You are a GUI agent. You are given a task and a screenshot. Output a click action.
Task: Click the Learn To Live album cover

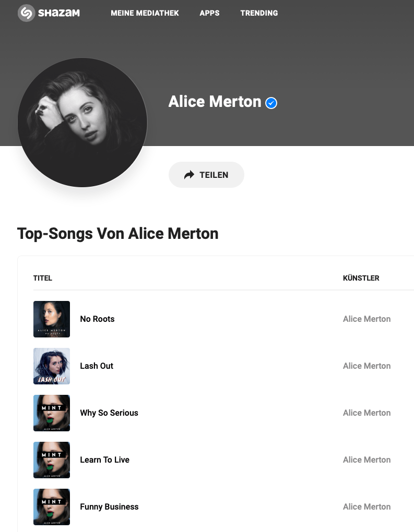52,460
